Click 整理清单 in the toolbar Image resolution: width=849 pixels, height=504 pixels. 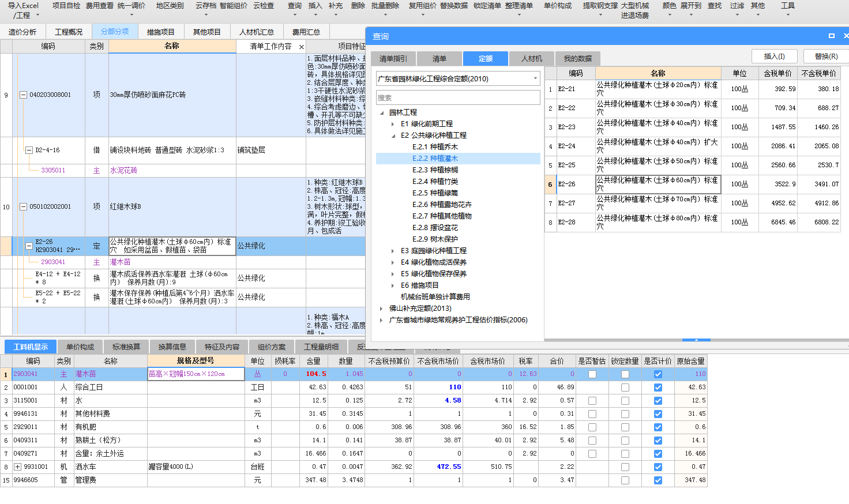pos(519,6)
